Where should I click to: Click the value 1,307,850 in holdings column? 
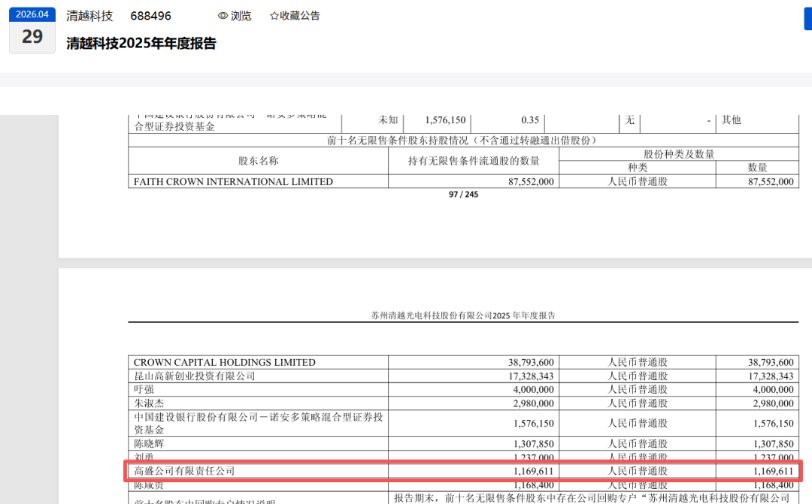[533, 444]
